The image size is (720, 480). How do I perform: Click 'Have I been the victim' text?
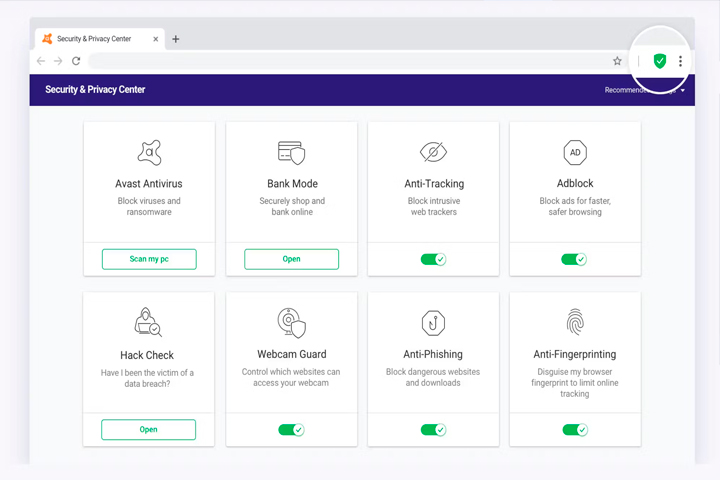coord(147,378)
